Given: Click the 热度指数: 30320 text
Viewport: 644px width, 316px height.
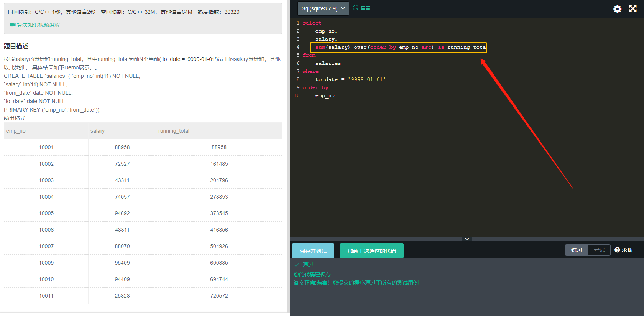Looking at the screenshot, I should click(x=219, y=12).
